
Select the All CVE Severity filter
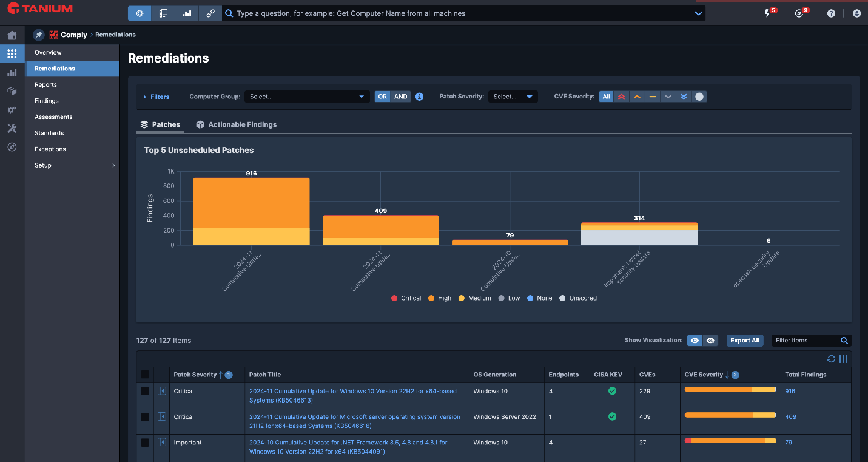[606, 97]
